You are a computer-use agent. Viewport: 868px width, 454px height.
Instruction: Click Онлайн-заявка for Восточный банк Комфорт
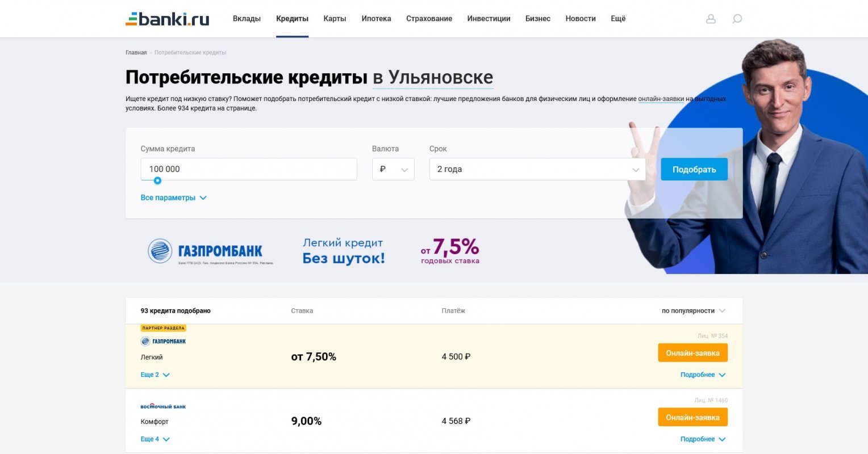click(x=692, y=418)
